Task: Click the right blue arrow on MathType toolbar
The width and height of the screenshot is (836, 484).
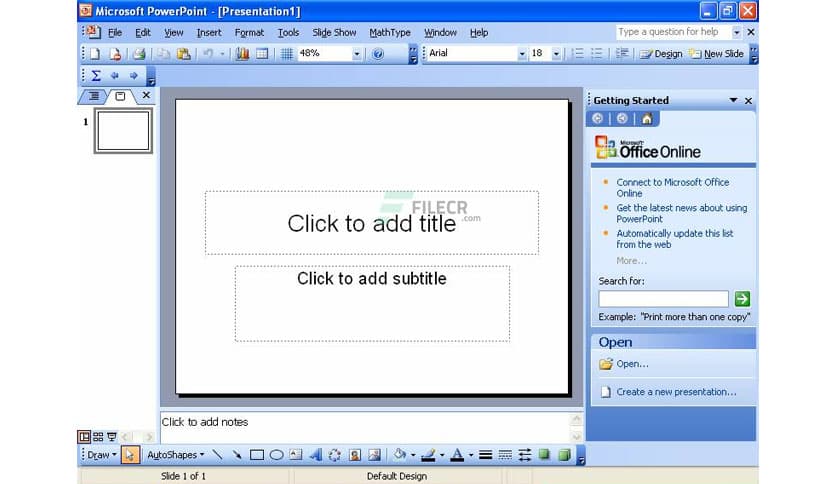Action: 133,76
